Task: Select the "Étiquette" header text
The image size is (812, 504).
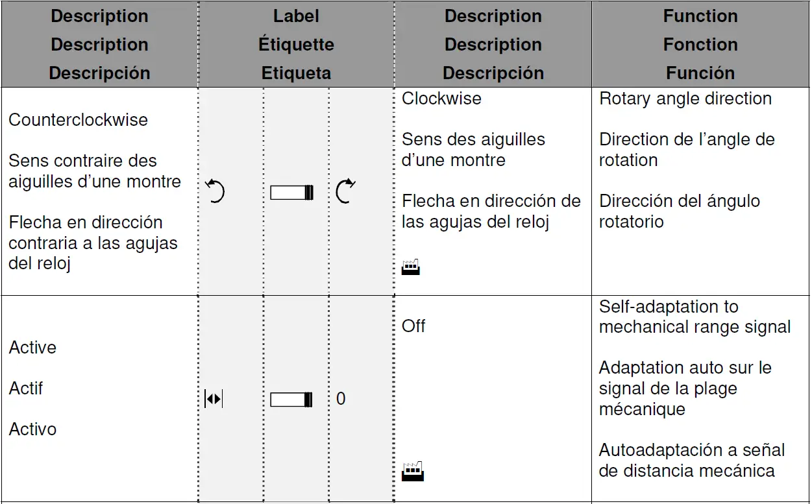Action: coord(296,45)
